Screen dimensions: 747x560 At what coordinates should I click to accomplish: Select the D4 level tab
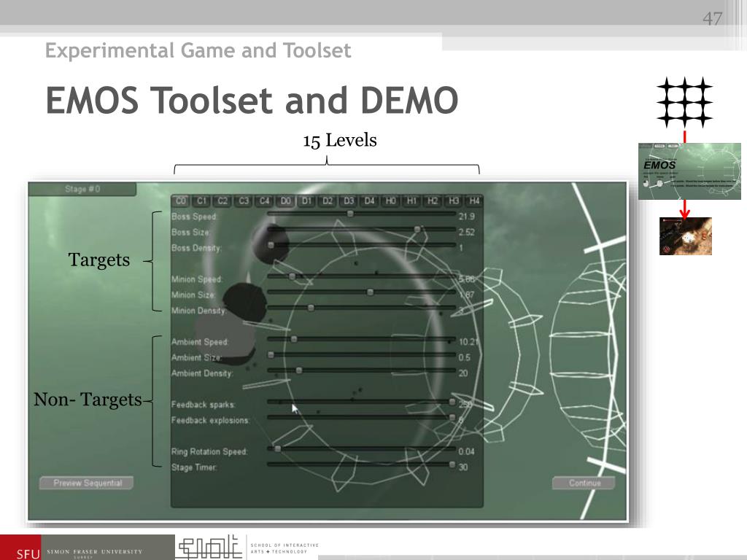(370, 201)
